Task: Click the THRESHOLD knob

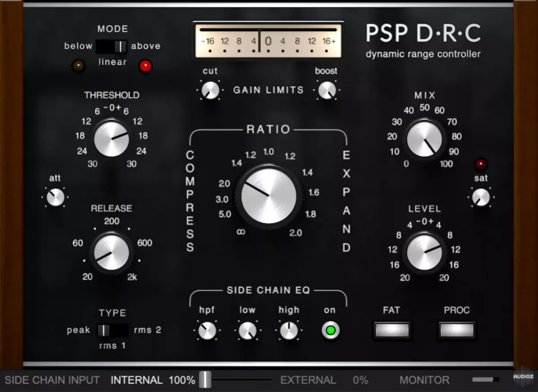Action: (x=112, y=138)
